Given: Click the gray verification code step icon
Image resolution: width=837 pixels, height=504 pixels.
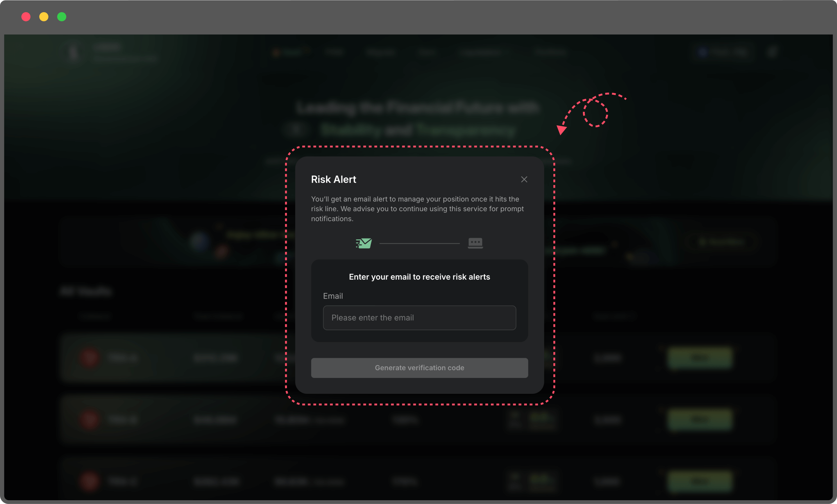Looking at the screenshot, I should (x=475, y=243).
